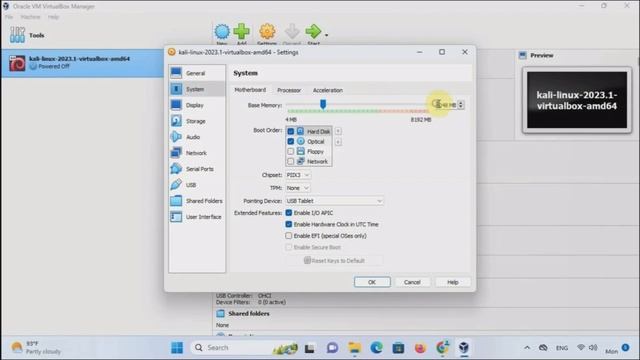Open USB settings category

(x=197, y=185)
